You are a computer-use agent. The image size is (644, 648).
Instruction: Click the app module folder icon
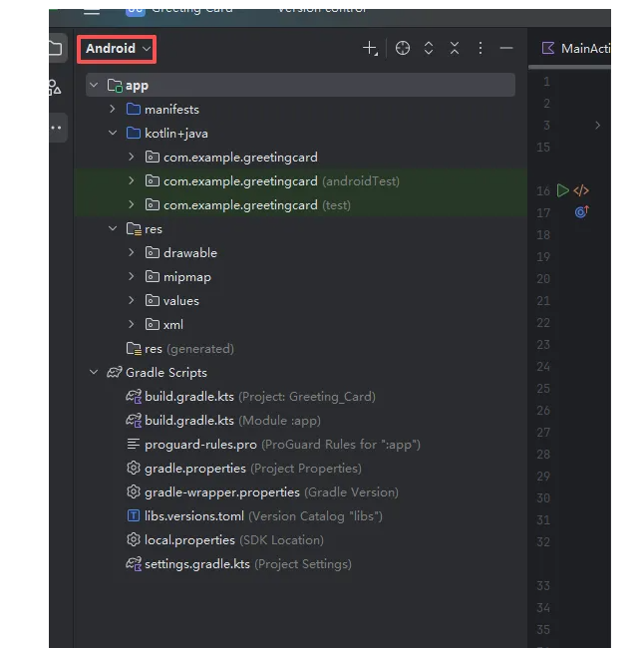point(115,86)
